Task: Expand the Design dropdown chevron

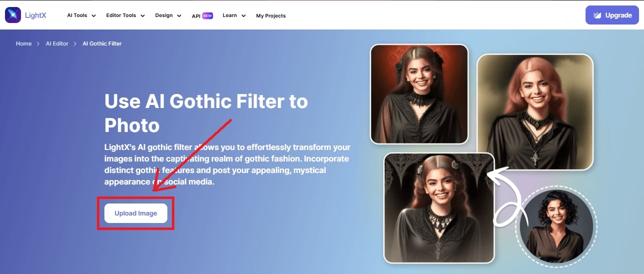Action: (179, 15)
